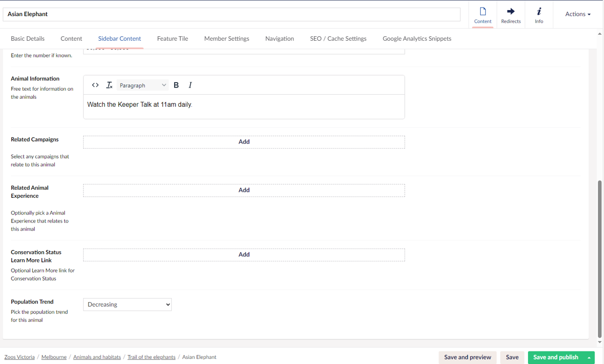The width and height of the screenshot is (604, 364).
Task: Click the Asian Elephant name field
Action: 232,14
